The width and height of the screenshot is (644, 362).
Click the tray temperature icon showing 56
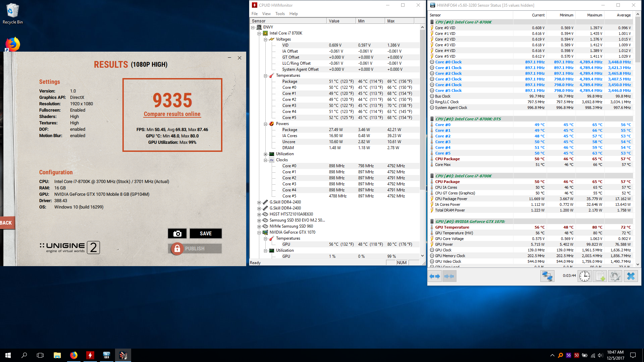(569, 355)
